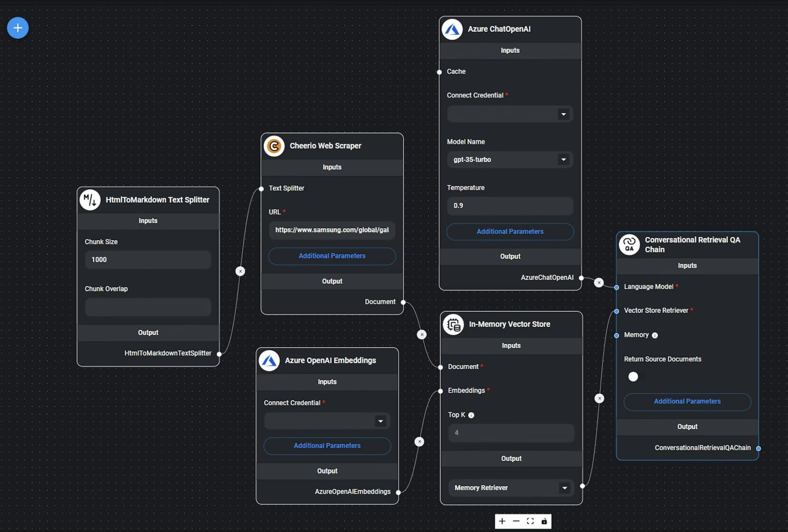
Task: Click the HtmlToMarkdownTextSplitter output handle
Action: tap(219, 354)
